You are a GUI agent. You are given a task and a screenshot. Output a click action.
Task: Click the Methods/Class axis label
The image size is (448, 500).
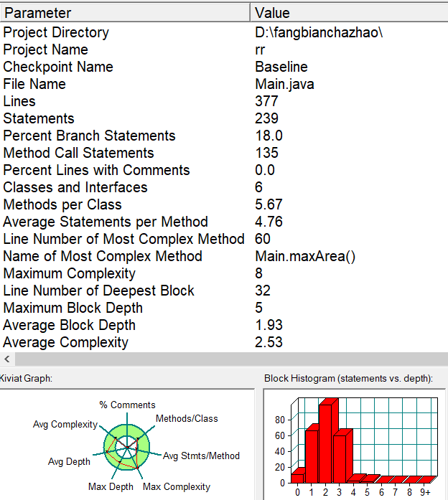(187, 419)
